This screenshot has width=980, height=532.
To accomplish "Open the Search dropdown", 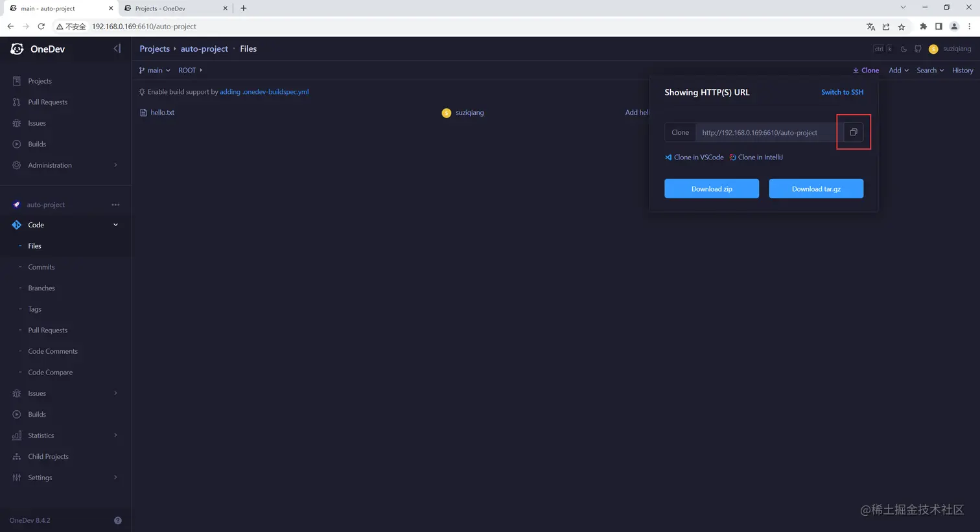I will [x=930, y=70].
